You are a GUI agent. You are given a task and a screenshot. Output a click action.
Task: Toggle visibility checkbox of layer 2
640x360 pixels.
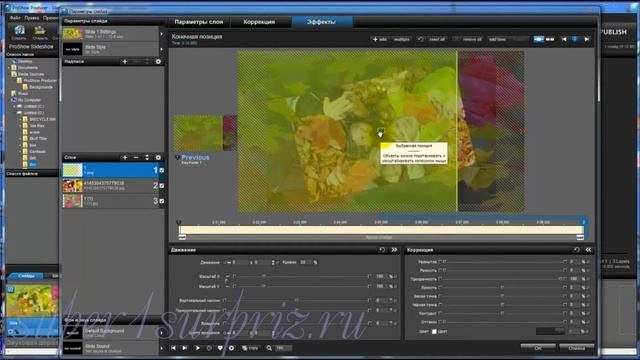tap(162, 186)
